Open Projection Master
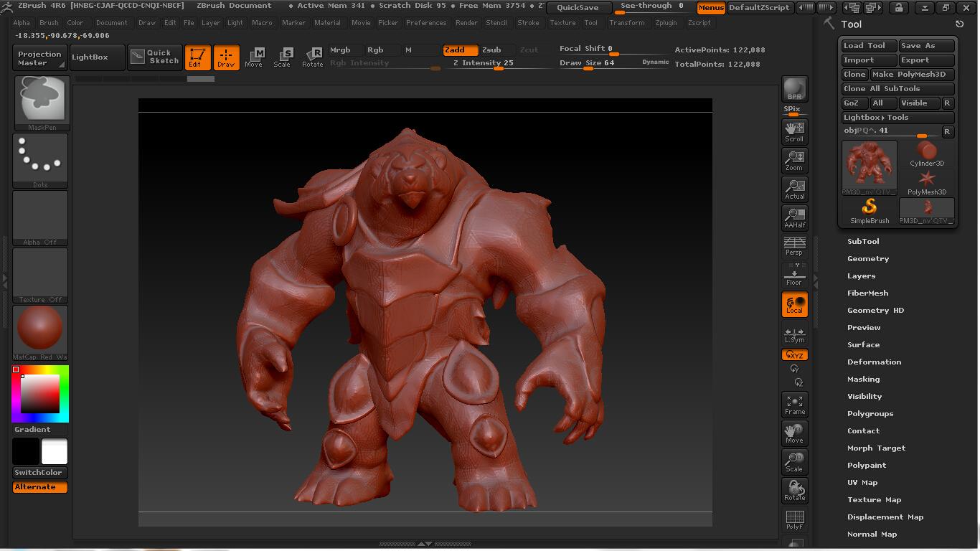This screenshot has height=551, width=980. [40, 58]
